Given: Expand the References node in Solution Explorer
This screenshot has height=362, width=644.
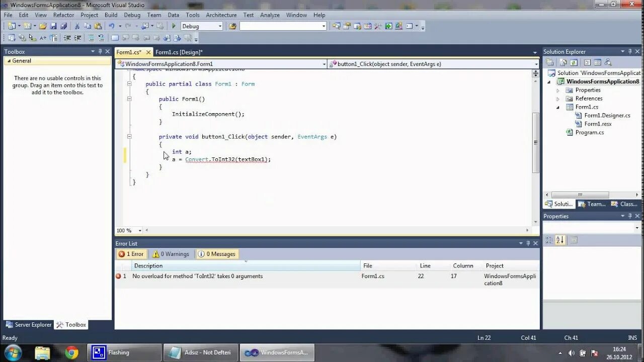Looking at the screenshot, I should (558, 99).
